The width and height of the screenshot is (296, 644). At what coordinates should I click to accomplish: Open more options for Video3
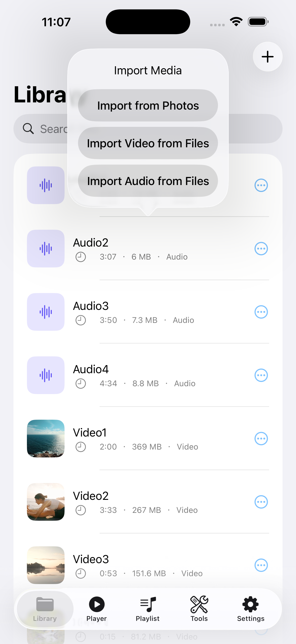tap(261, 565)
